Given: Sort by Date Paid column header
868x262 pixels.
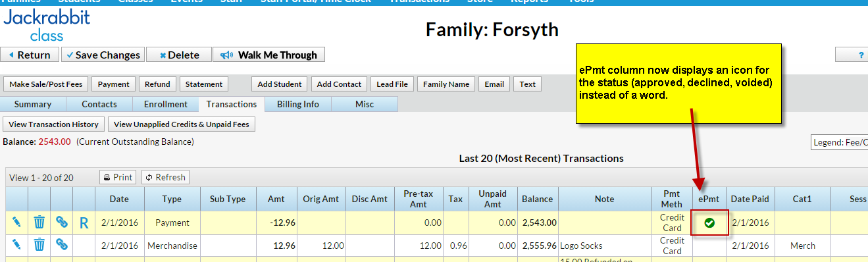Looking at the screenshot, I should coord(750,199).
